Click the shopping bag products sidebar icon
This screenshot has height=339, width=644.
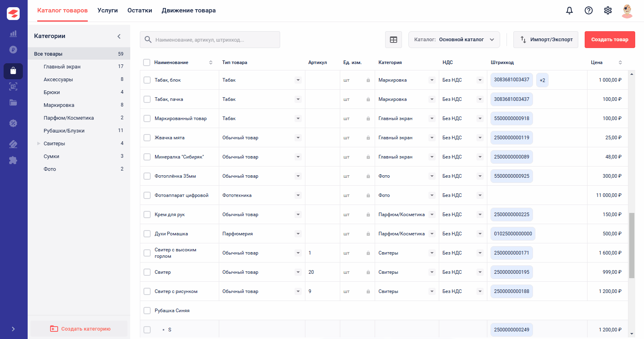(x=13, y=71)
